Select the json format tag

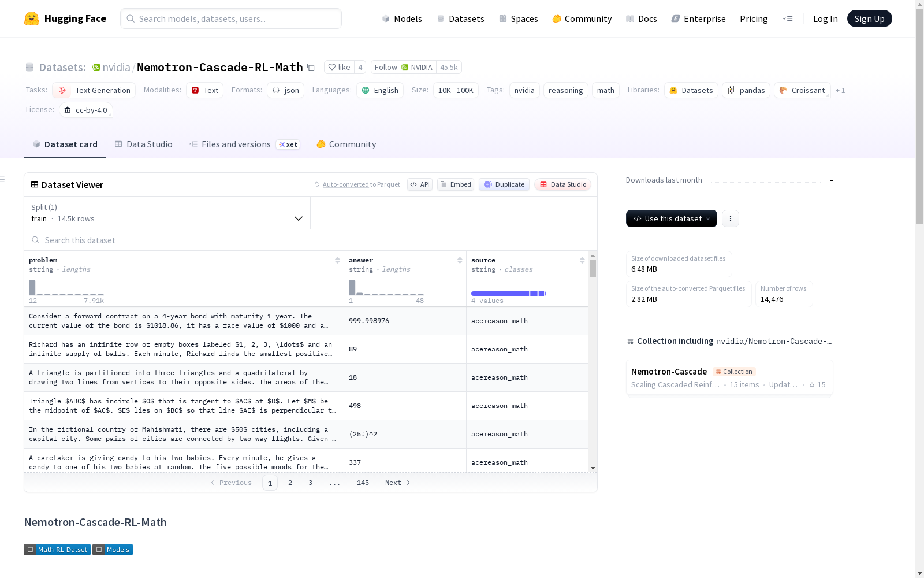[285, 90]
